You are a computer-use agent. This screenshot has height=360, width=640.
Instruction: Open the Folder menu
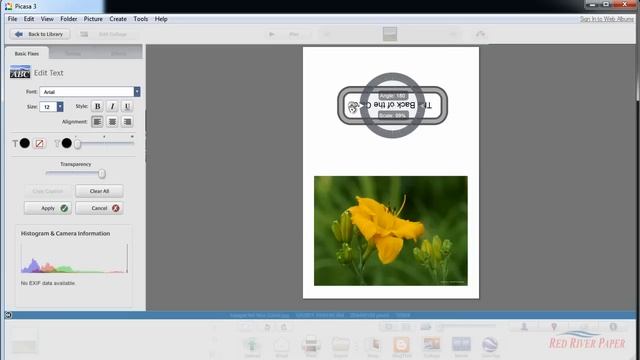click(69, 19)
